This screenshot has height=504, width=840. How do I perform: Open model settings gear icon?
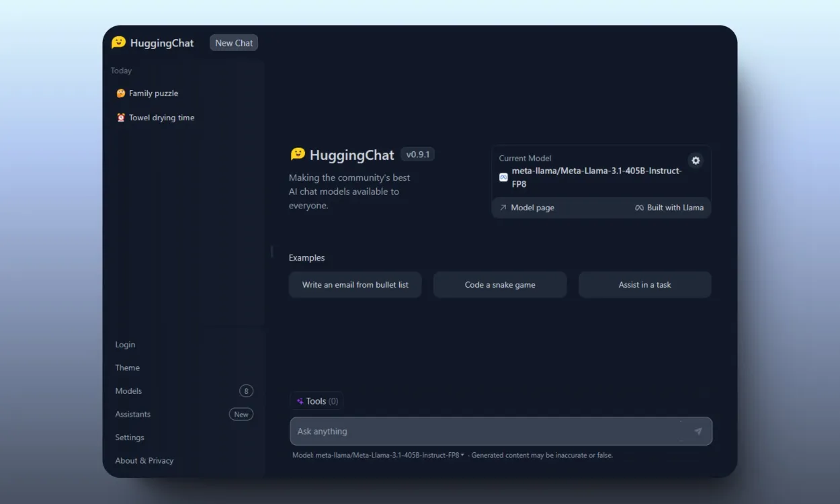tap(696, 161)
